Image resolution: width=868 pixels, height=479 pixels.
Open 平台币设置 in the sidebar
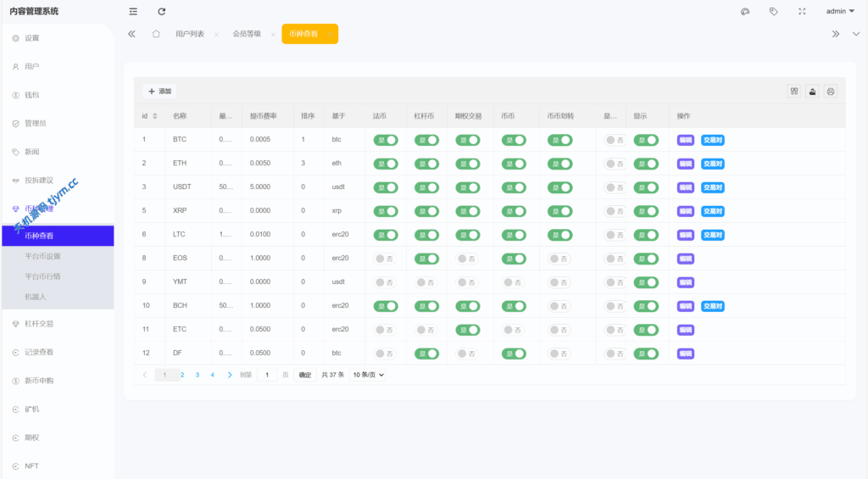click(x=43, y=256)
